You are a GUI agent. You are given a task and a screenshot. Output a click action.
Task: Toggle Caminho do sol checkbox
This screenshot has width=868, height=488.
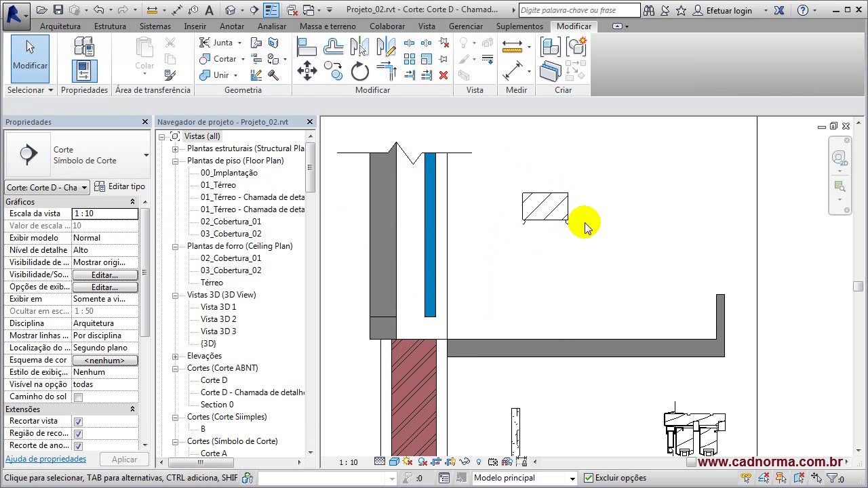[x=78, y=397]
